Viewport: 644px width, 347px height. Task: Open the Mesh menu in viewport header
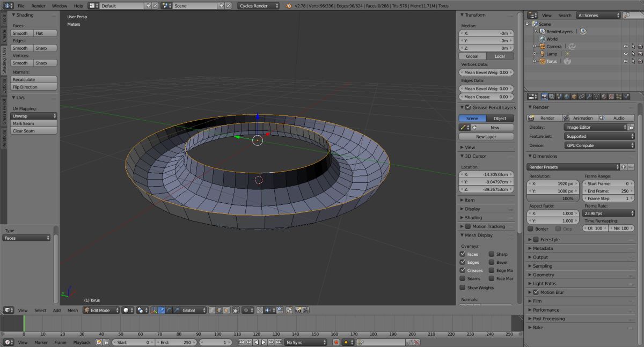72,310
